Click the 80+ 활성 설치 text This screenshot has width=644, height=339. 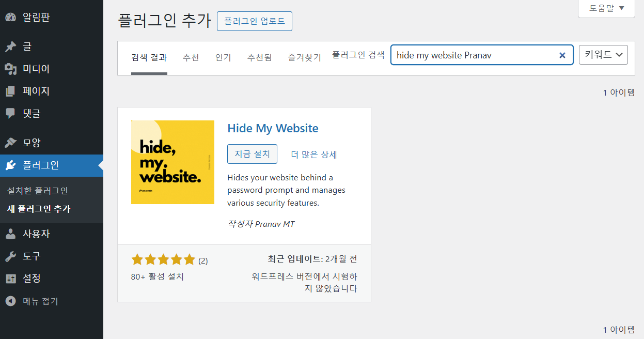pyautogui.click(x=158, y=276)
